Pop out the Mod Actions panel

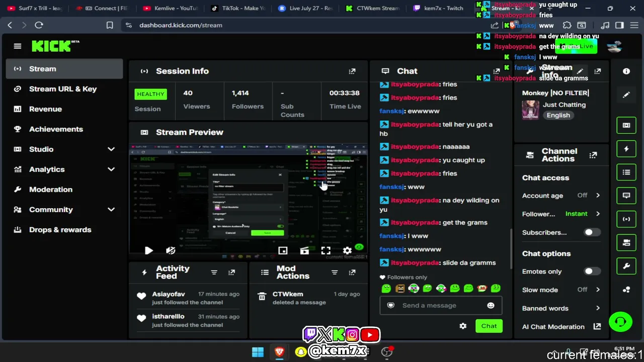[x=352, y=273]
